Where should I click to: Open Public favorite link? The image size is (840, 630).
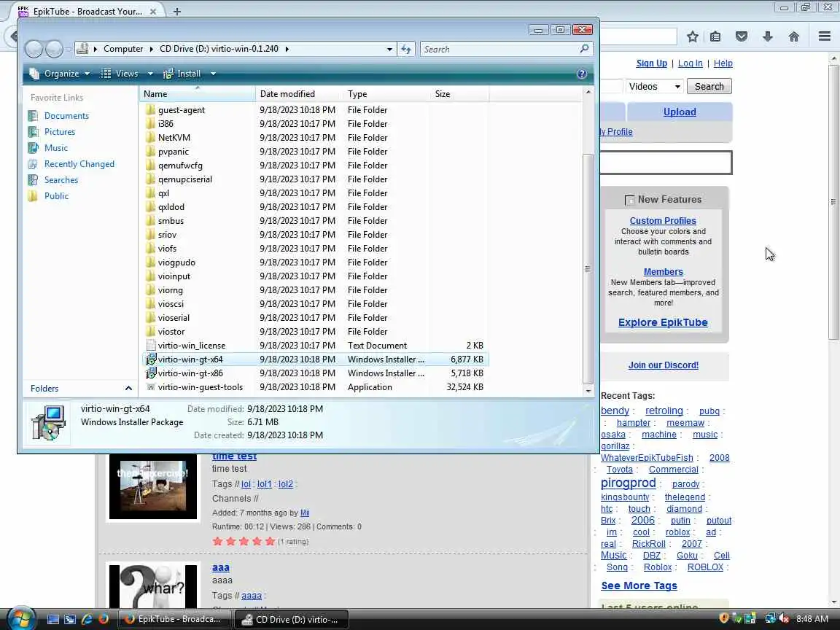click(x=56, y=196)
